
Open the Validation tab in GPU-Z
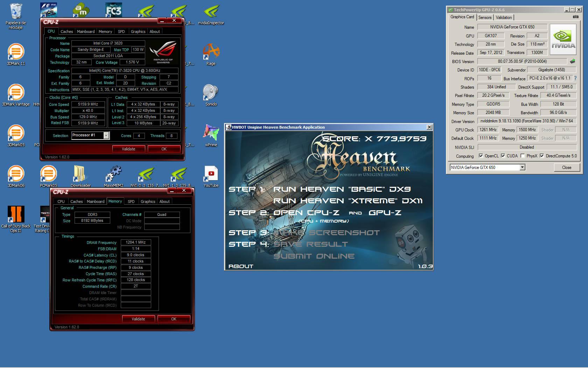pos(504,18)
